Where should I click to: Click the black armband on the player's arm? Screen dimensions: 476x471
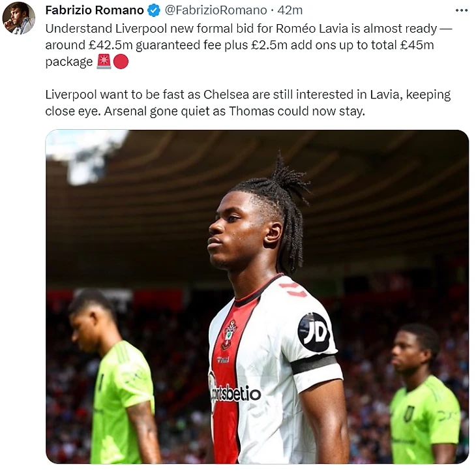point(314,364)
